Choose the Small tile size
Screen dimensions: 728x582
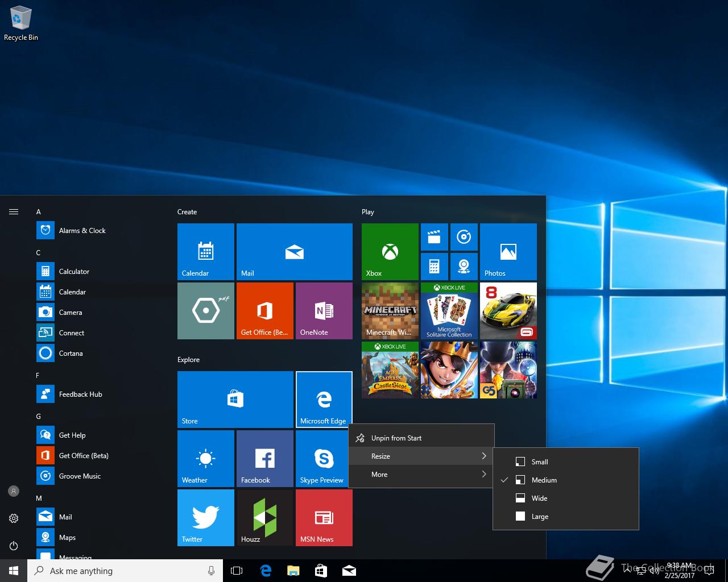click(566, 462)
